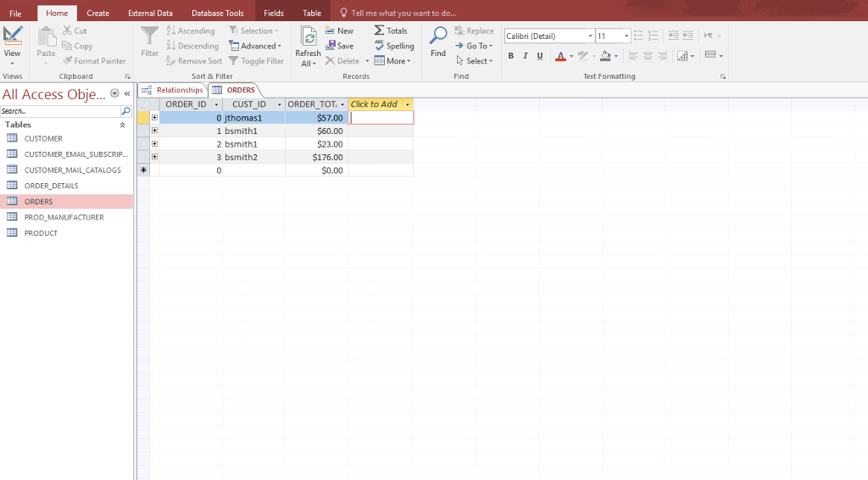Add a New record from the ribbon
Viewport: 868px width, 480px height.
[340, 31]
